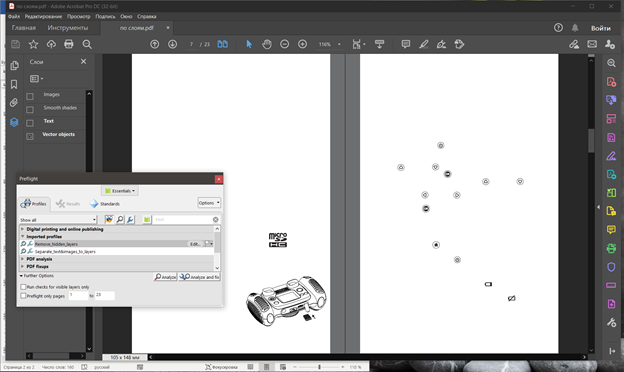This screenshot has width=624, height=372.
Task: Click the page number field
Action: 191,44
